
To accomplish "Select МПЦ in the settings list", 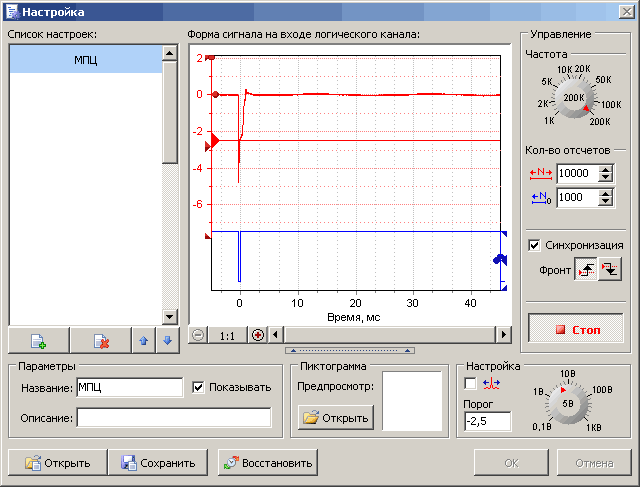I will coord(85,60).
